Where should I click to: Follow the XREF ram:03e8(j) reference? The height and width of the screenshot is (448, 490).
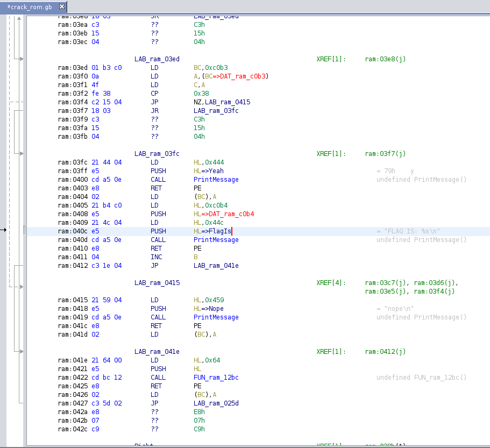click(385, 59)
